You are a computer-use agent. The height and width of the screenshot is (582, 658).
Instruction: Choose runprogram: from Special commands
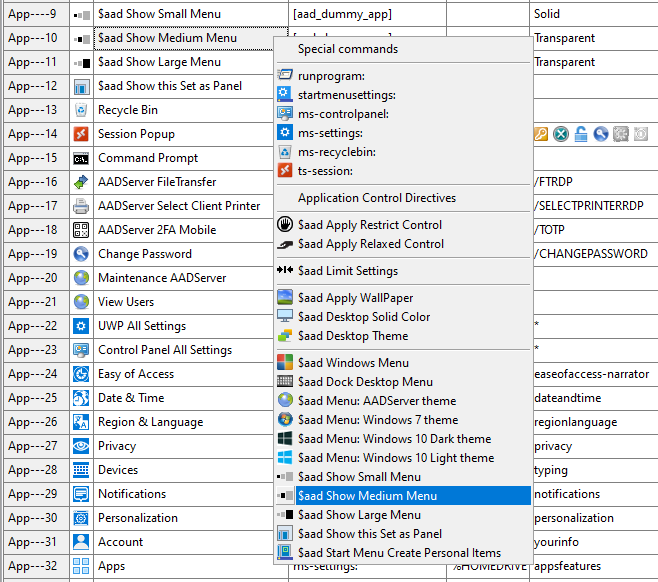pos(331,75)
